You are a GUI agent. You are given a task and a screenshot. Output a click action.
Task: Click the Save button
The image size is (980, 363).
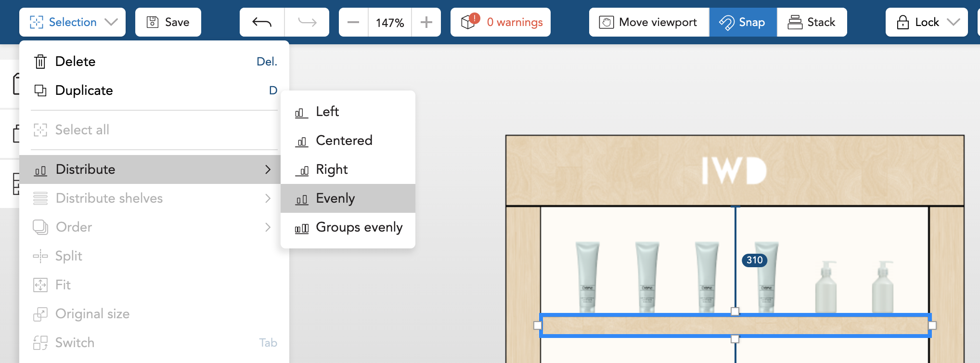pyautogui.click(x=168, y=22)
